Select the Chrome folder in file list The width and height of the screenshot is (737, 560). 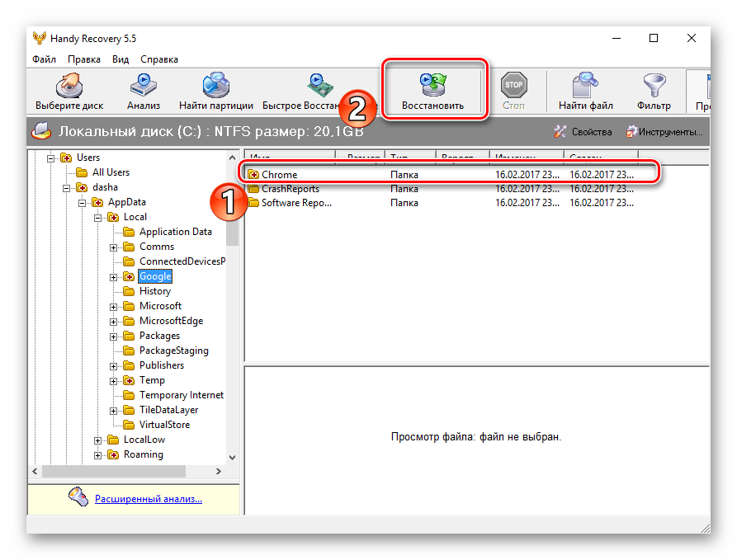click(x=279, y=175)
